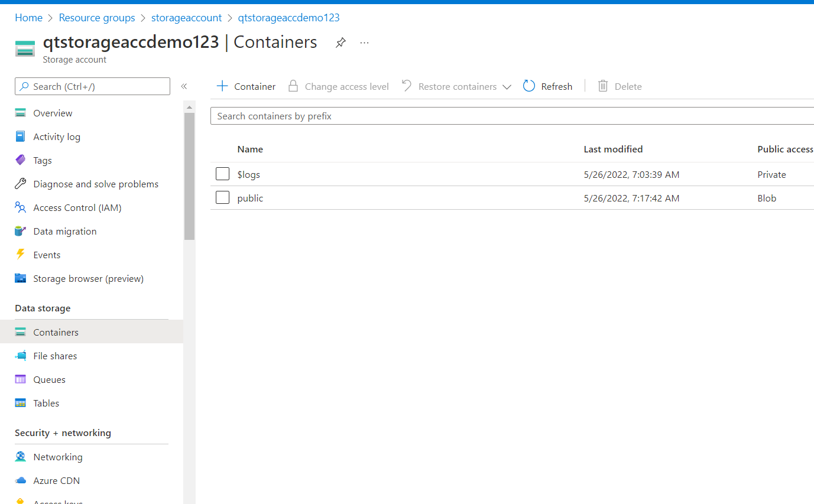Open storageaccount breadcrumb link
Viewport: 814px width, 504px height.
[187, 18]
